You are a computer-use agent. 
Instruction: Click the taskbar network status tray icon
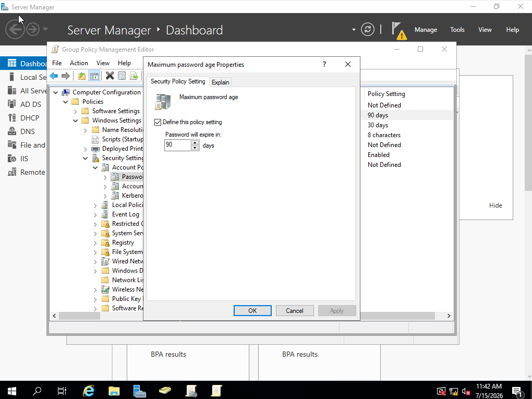click(x=454, y=392)
